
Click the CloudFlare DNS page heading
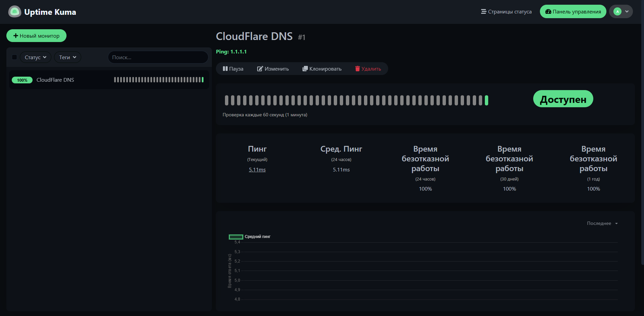click(254, 36)
